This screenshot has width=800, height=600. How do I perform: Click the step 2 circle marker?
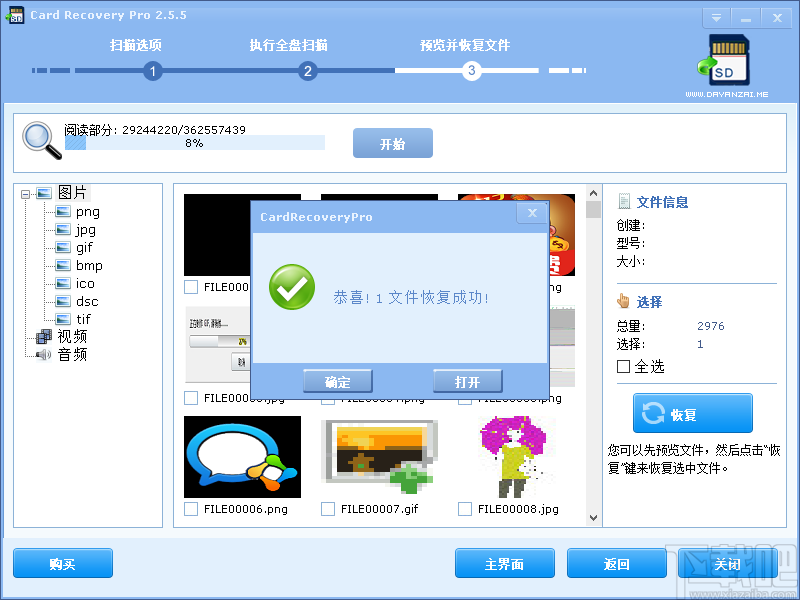tap(308, 71)
